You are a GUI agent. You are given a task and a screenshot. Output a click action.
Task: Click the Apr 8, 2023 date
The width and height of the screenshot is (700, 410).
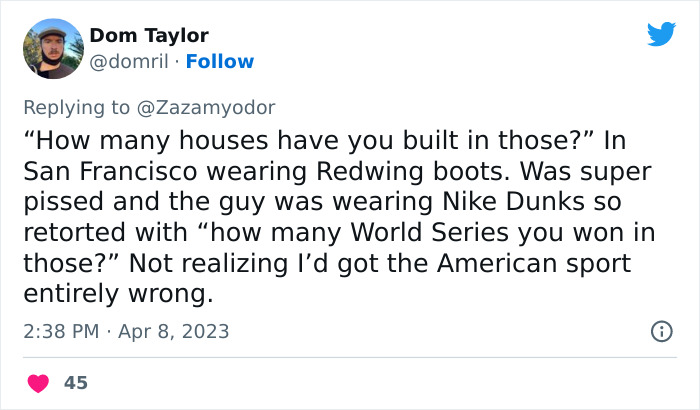[174, 331]
